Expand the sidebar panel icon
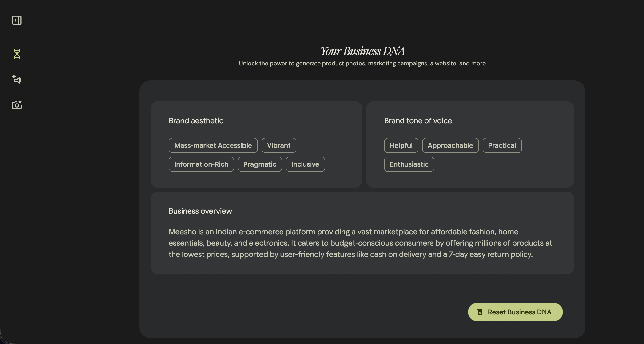Screen dimensions: 644x344 [17, 20]
